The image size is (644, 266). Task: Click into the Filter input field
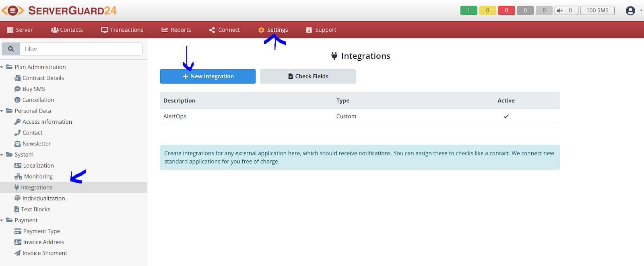point(81,49)
